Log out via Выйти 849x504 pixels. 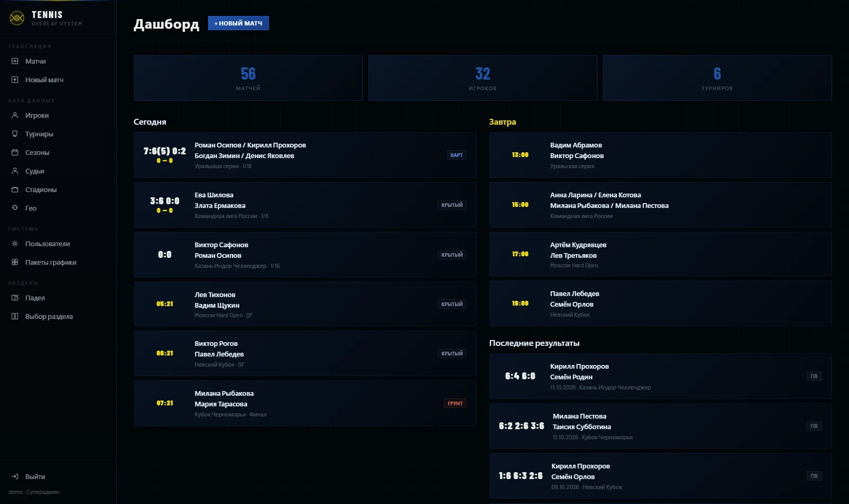(58, 476)
